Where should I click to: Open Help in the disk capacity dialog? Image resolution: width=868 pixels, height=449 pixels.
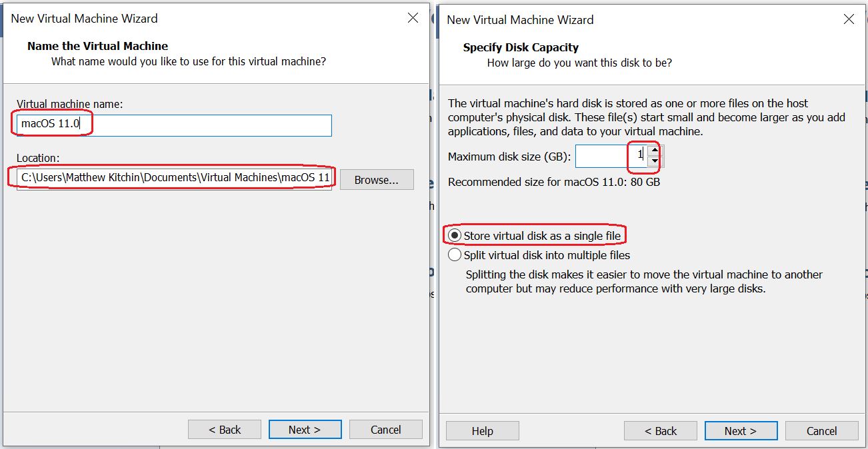(481, 431)
